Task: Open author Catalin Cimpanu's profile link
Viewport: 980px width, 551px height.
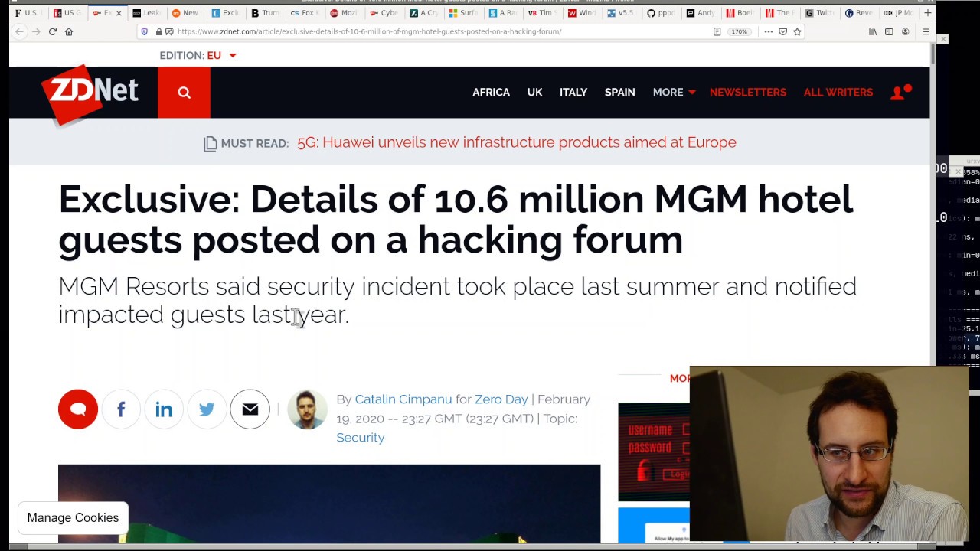Action: pos(403,399)
